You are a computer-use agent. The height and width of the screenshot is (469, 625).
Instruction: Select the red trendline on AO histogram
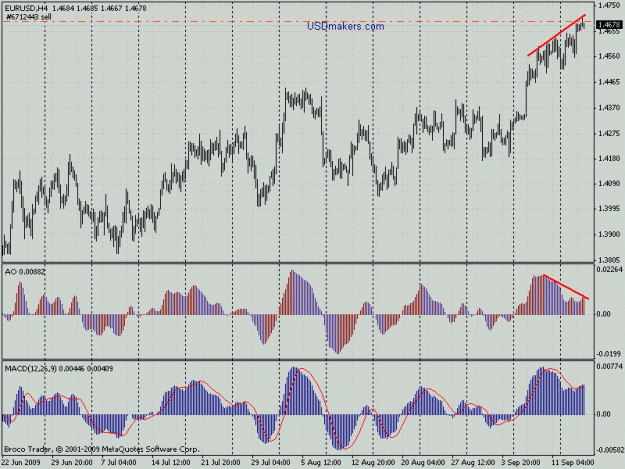tap(566, 286)
